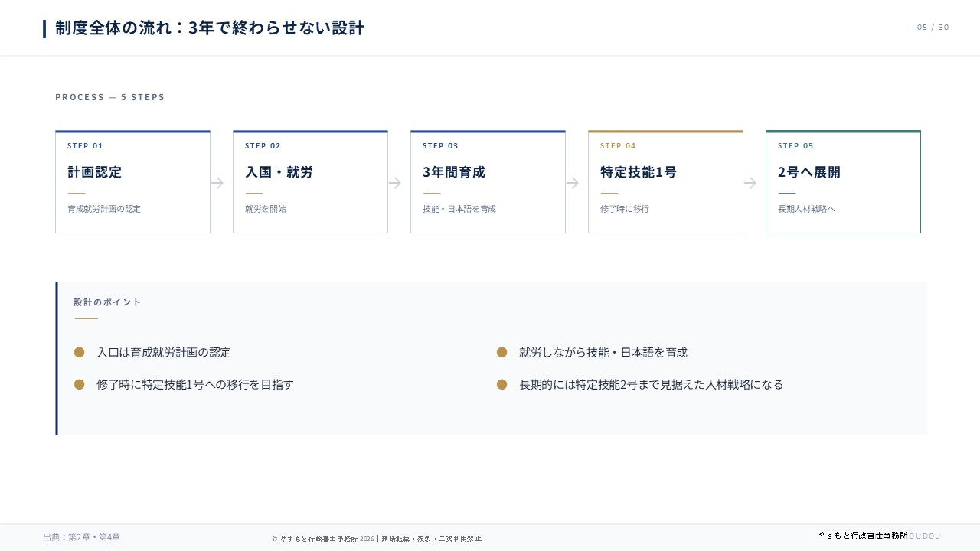Click arrow between 計画認定 and 入国・就労

(x=217, y=183)
